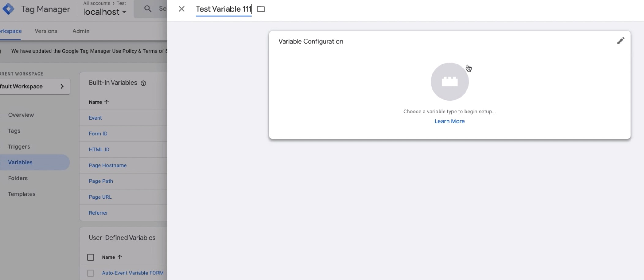Sort User-Defined Variables by Name arrow
Viewport: 644px width, 280px height.
(120, 257)
